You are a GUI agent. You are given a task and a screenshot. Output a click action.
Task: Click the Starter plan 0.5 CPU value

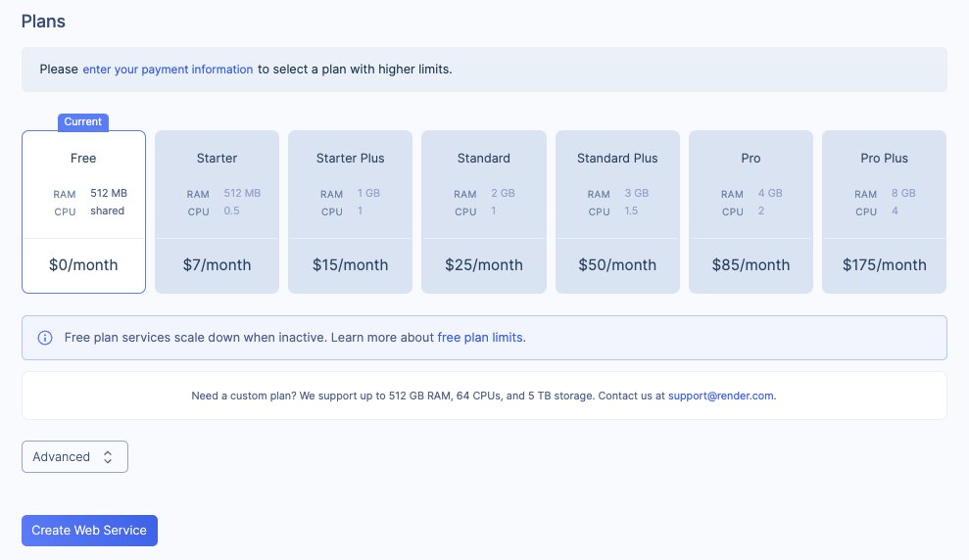[x=232, y=210]
